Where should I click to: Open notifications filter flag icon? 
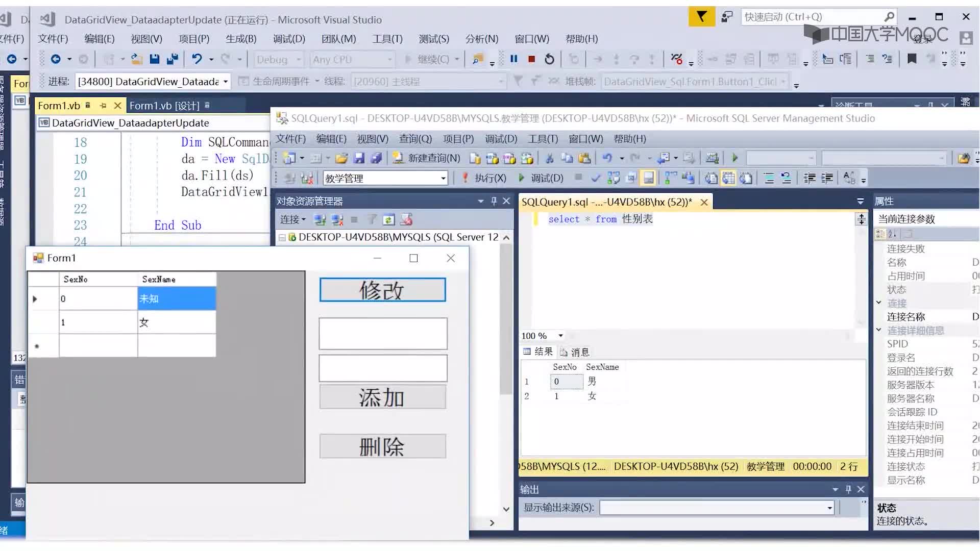pyautogui.click(x=702, y=17)
